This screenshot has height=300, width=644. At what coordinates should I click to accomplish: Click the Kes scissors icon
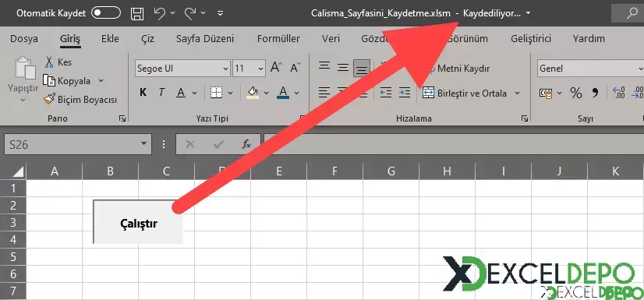(x=49, y=62)
